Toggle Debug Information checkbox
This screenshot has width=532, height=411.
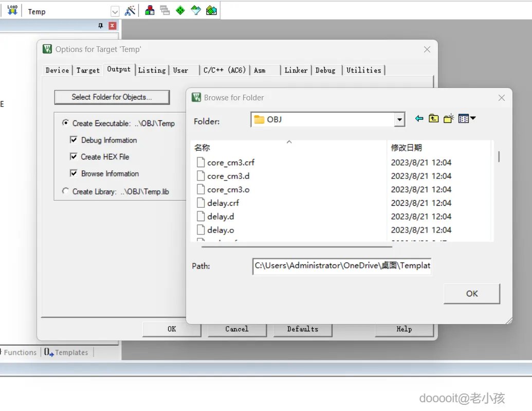[x=74, y=140]
